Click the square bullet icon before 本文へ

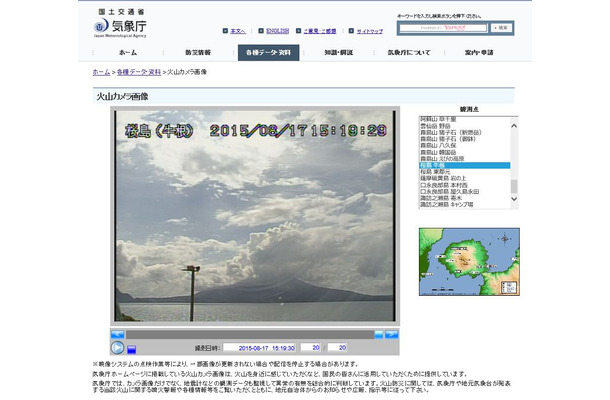tap(225, 31)
